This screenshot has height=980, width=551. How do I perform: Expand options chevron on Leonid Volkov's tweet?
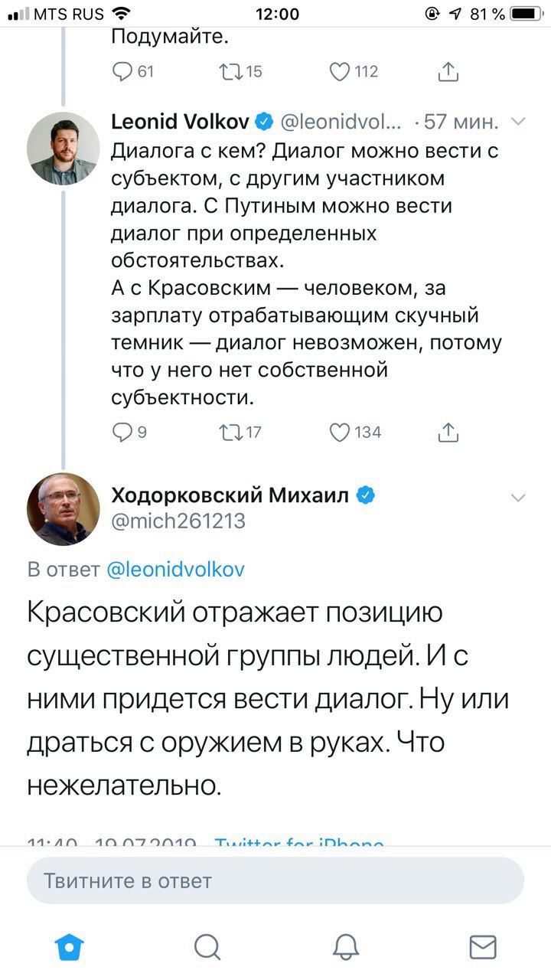point(518,122)
